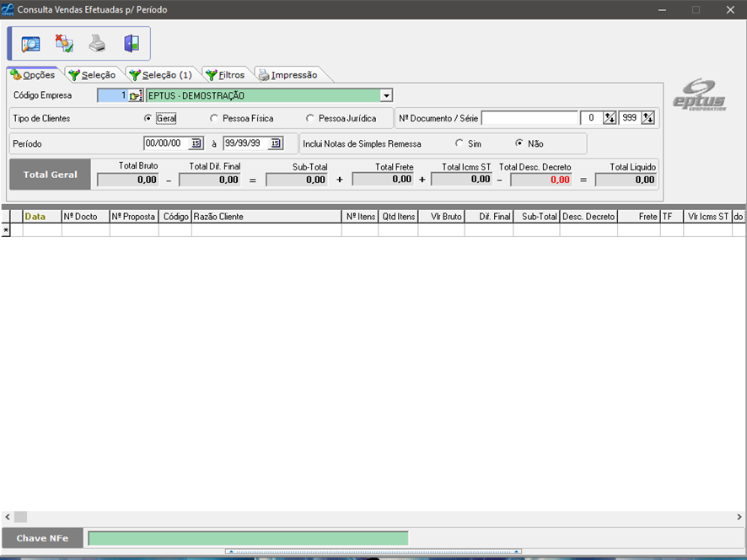This screenshot has width=747, height=560.
Task: Click the clear selection toolbar icon
Action: tap(64, 44)
